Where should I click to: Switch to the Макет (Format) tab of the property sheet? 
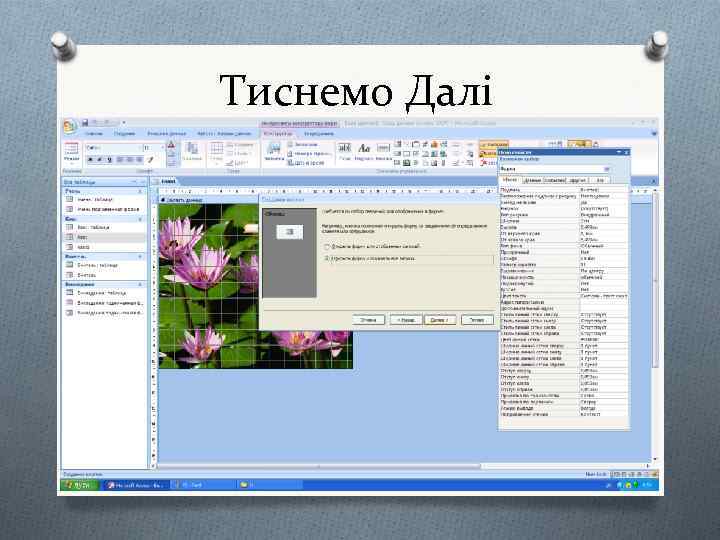[510, 180]
